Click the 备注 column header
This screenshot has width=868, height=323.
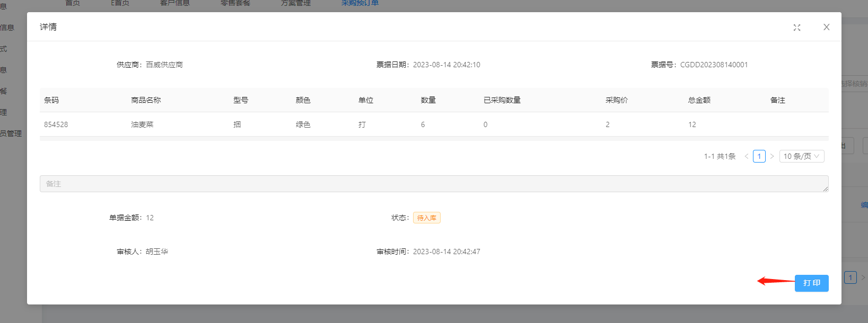point(778,100)
